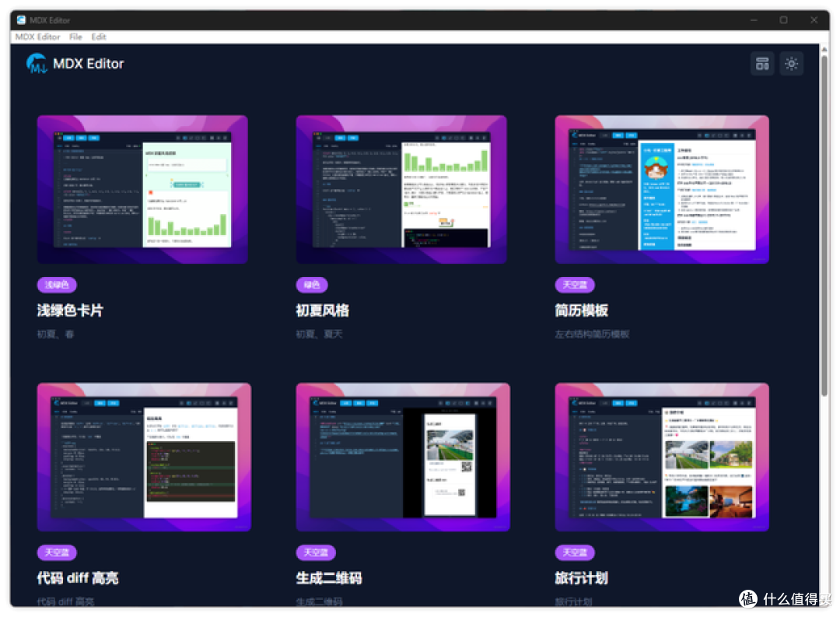The image size is (840, 617).
Task: Click the vertical scrollbar thumb
Action: click(x=824, y=225)
